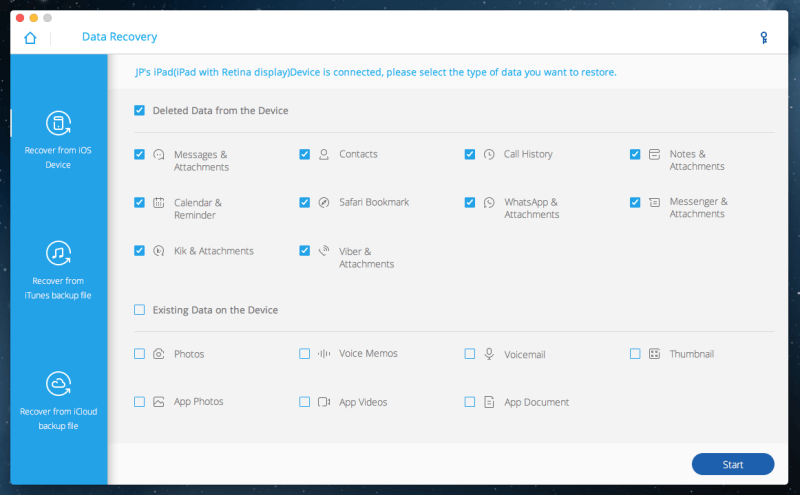This screenshot has width=800, height=495.
Task: Check the App Document checkbox
Action: point(469,402)
